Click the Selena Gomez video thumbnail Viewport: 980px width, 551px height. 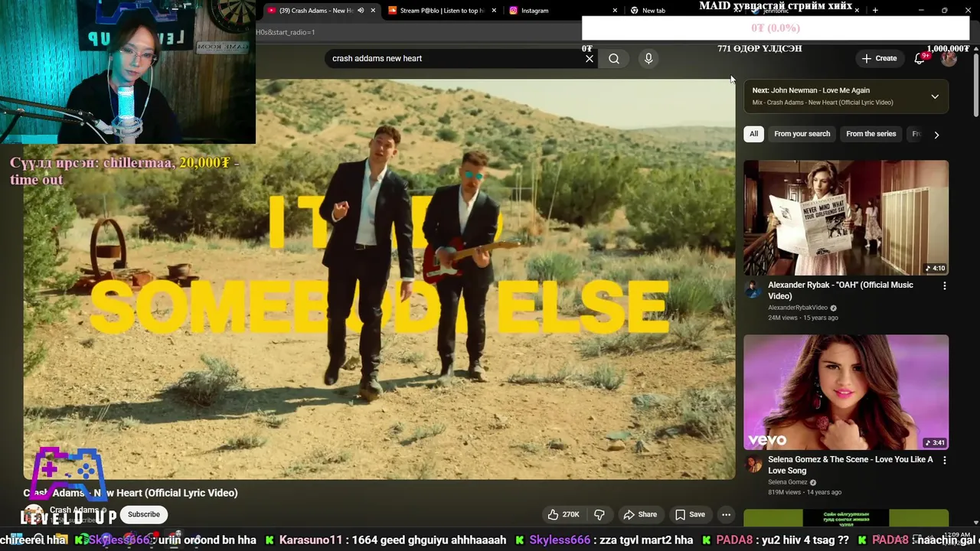[x=846, y=392]
